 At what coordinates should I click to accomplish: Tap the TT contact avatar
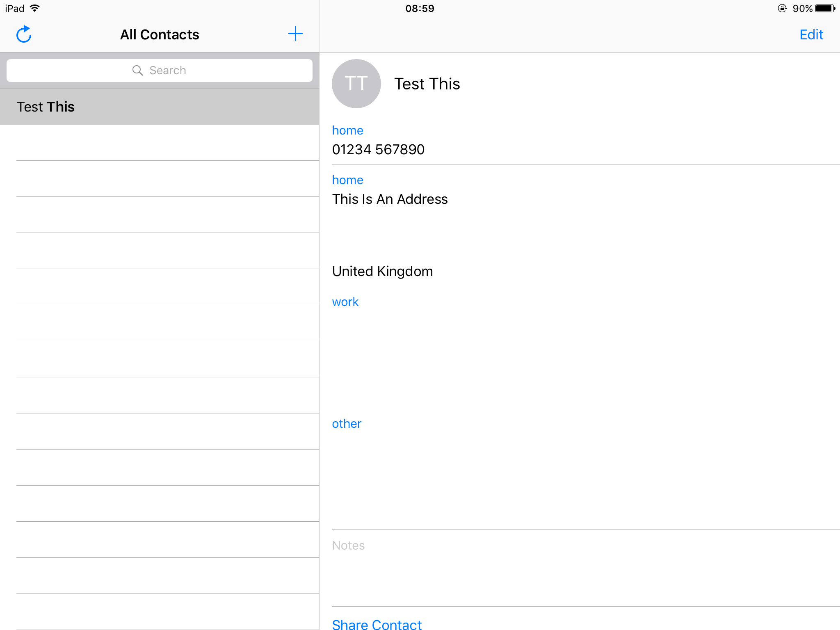pos(356,84)
